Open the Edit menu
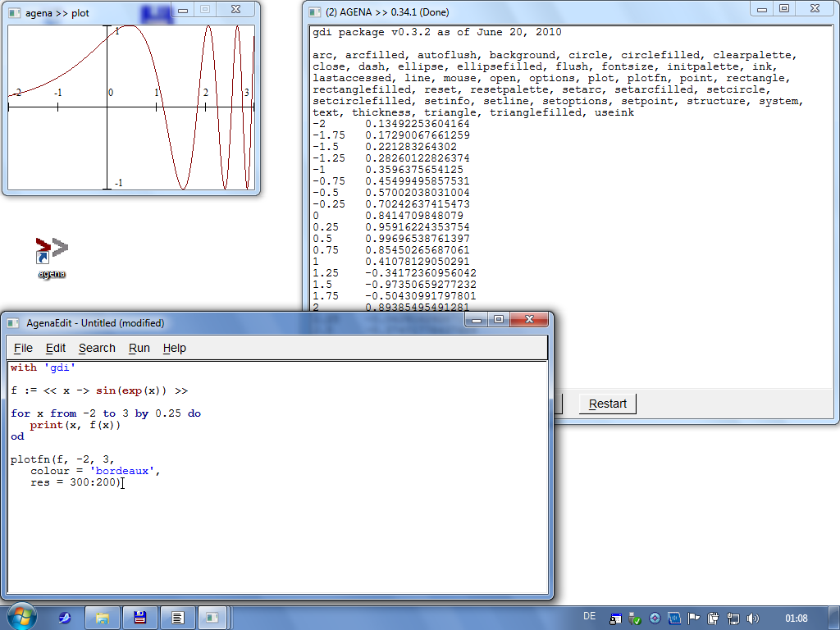This screenshot has width=840, height=630. coord(55,348)
